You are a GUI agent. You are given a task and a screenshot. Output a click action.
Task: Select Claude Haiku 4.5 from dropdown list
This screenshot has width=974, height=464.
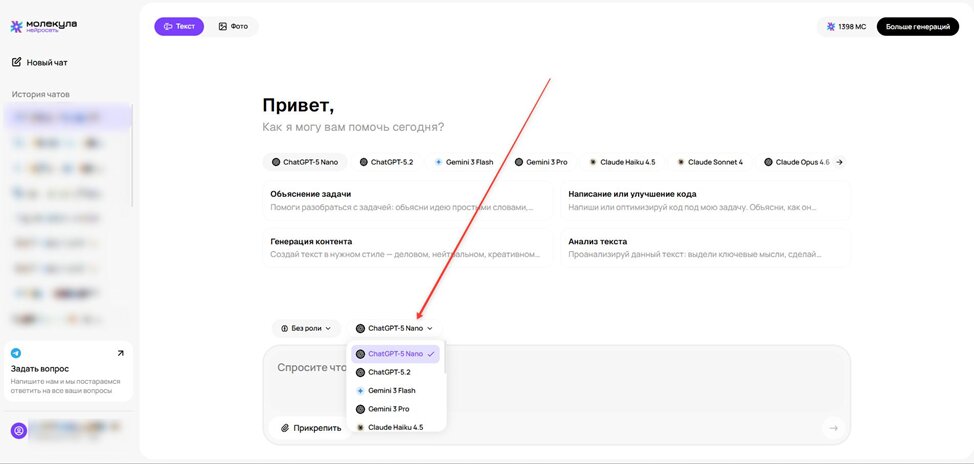point(395,427)
